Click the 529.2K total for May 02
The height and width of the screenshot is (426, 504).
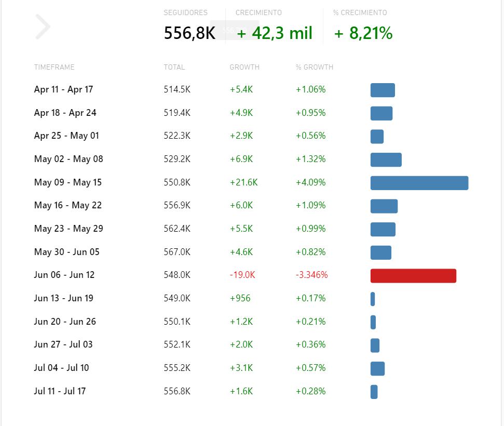tap(177, 159)
